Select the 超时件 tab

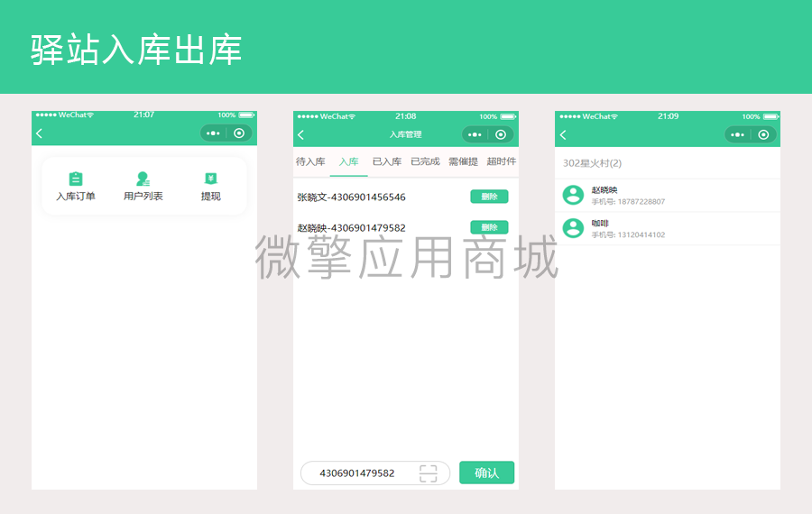(502, 161)
